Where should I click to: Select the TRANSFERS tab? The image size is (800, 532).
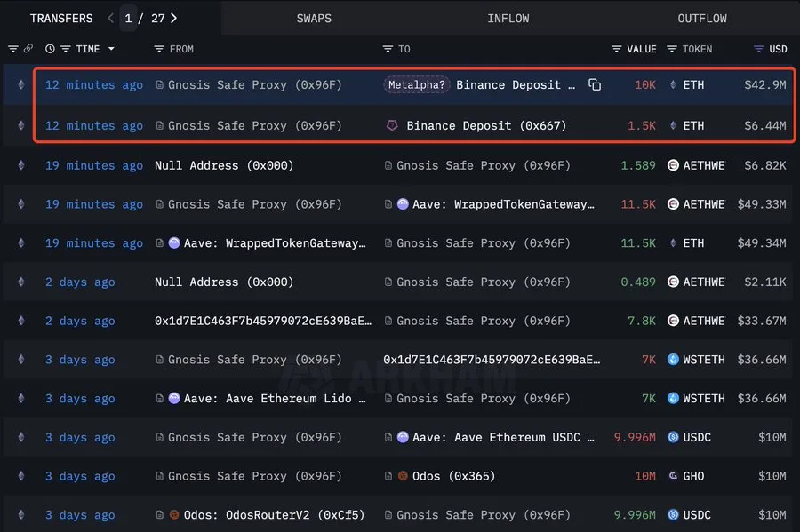coord(61,19)
